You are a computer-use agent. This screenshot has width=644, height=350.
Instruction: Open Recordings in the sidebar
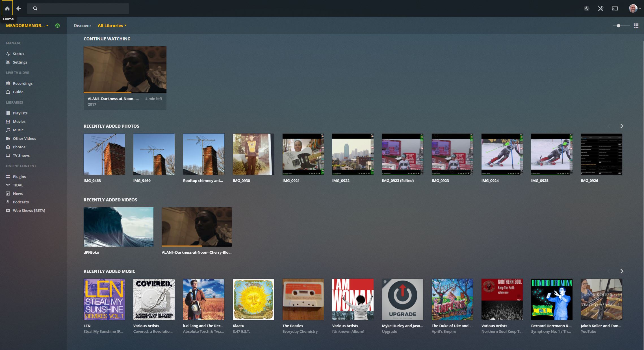pyautogui.click(x=22, y=83)
